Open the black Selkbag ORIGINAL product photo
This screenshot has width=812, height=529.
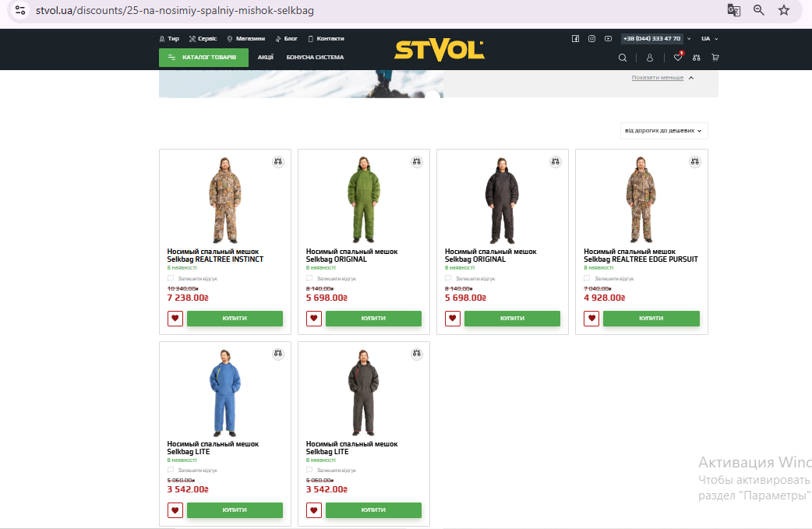(502, 199)
